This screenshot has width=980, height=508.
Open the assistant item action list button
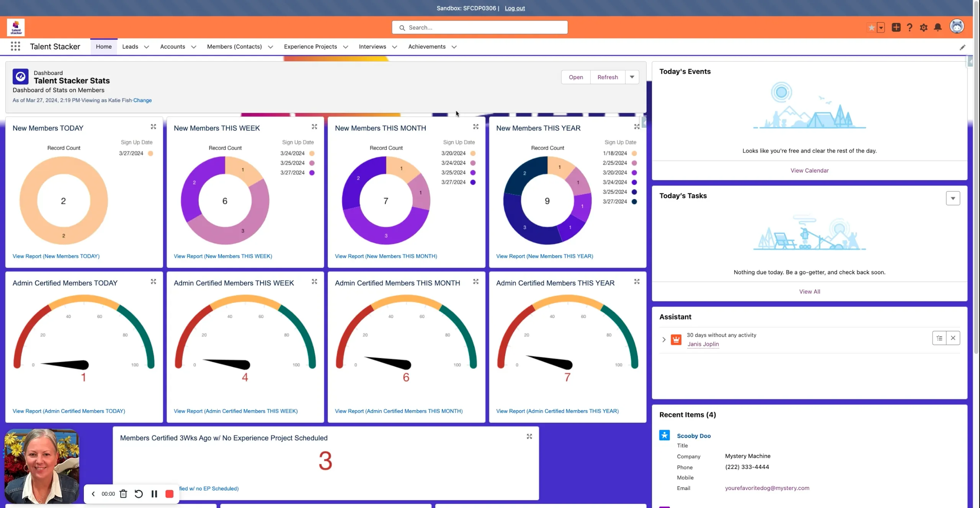pos(939,338)
